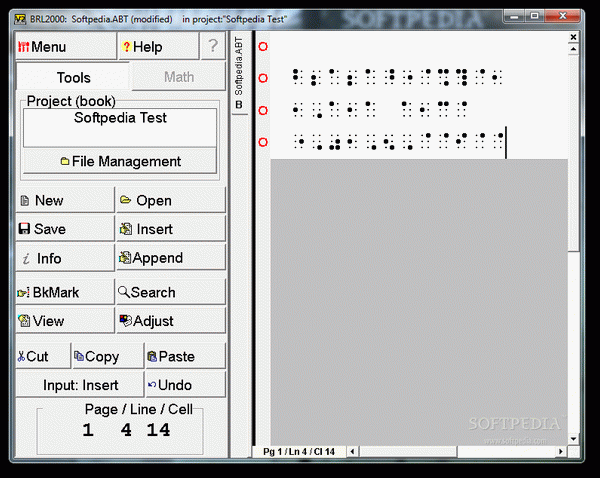
Task: Maximize the BRL2000 window
Action: point(535,16)
